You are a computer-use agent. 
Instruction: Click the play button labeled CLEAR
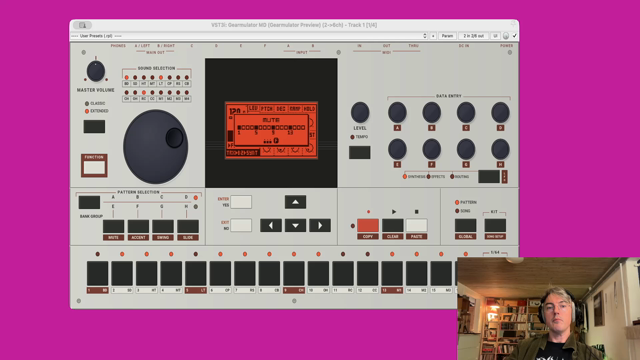392,225
